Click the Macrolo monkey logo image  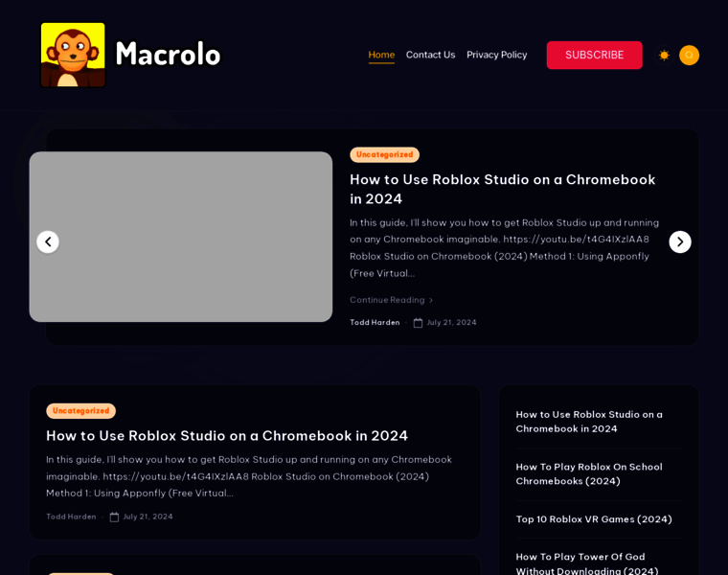[73, 55]
